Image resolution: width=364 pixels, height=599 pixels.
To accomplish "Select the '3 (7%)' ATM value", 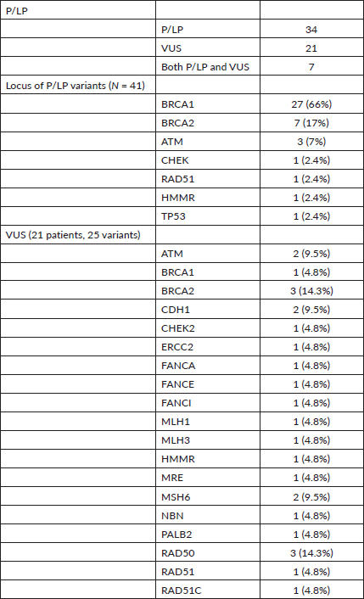I will click(x=311, y=142).
